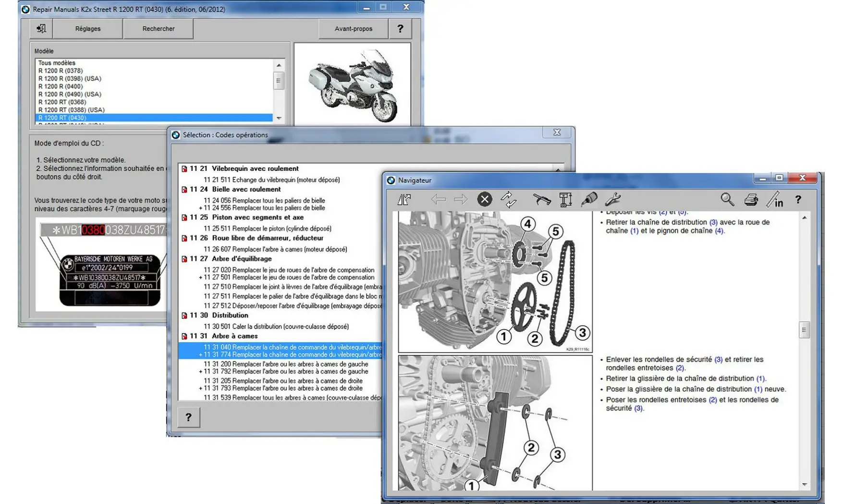Select 11 24 056 Remplacer tous les paliers de bielle
This screenshot has height=504, width=843.
click(264, 200)
